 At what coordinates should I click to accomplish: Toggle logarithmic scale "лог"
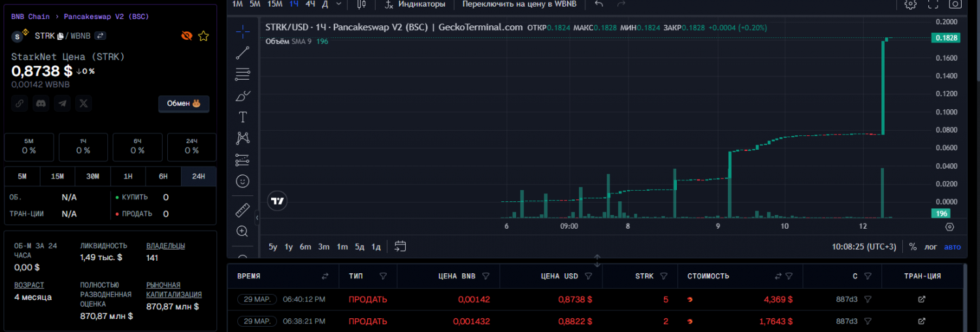coord(930,246)
